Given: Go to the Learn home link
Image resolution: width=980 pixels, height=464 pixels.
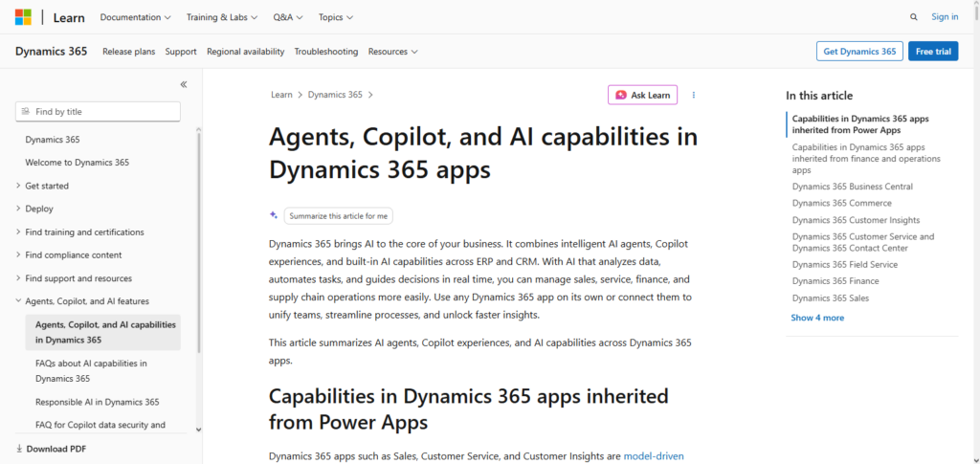Looking at the screenshot, I should point(69,17).
